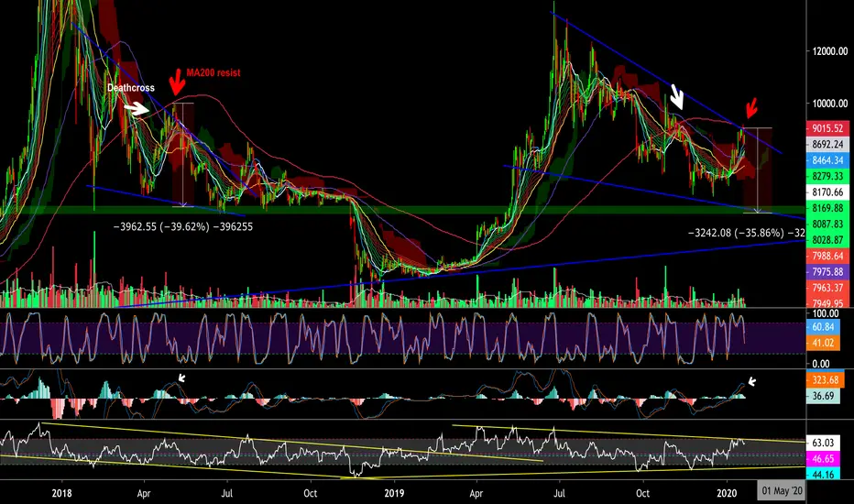Click the stochastic 100.00 scale value
854x504 pixels.
[x=825, y=313]
